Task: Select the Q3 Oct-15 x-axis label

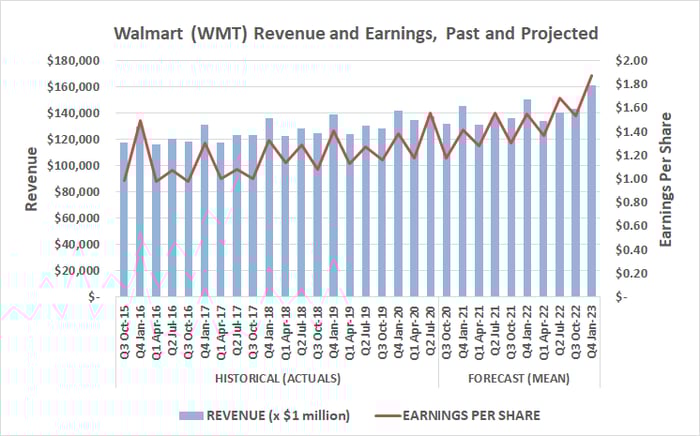Action: (124, 332)
